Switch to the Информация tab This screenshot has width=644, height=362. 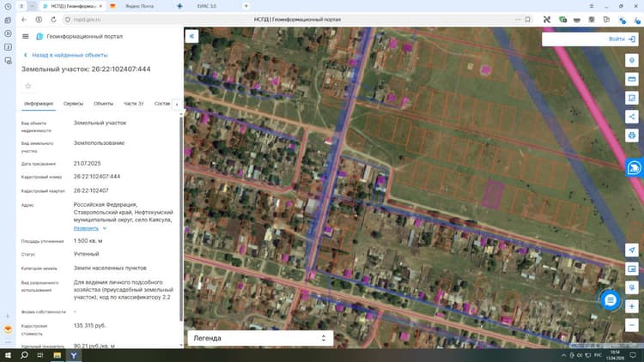click(x=38, y=104)
